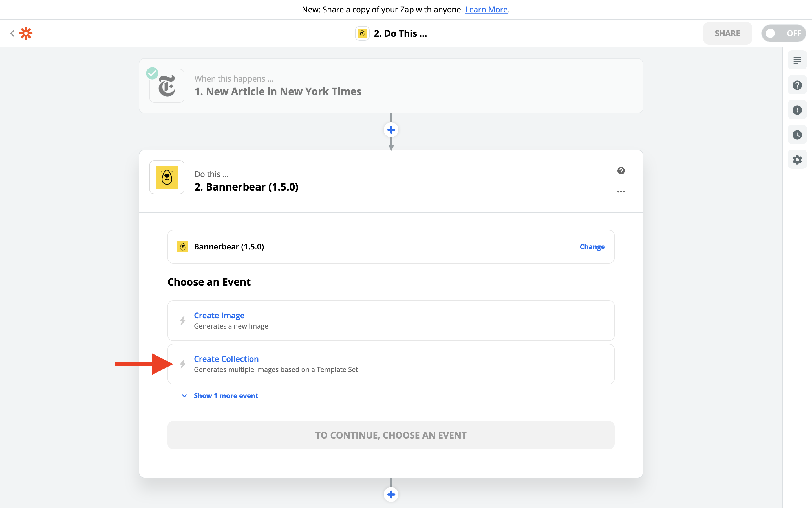Click Generates multiple Images based on Template Set text
The width and height of the screenshot is (812, 508).
click(x=276, y=370)
